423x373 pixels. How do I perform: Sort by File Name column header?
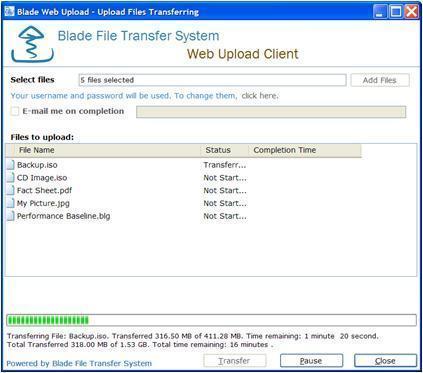click(103, 150)
